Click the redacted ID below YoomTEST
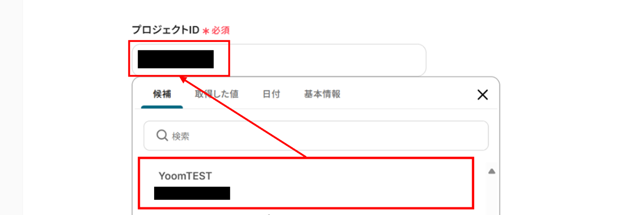 tap(192, 193)
